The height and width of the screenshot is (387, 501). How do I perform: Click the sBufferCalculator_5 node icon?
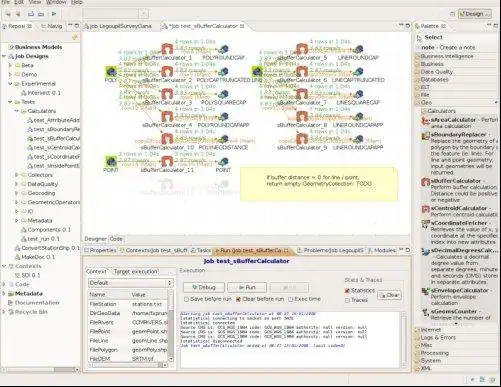click(302, 49)
